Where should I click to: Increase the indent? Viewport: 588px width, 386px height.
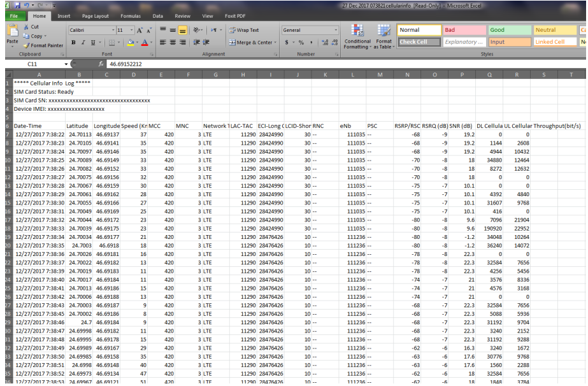coord(206,43)
